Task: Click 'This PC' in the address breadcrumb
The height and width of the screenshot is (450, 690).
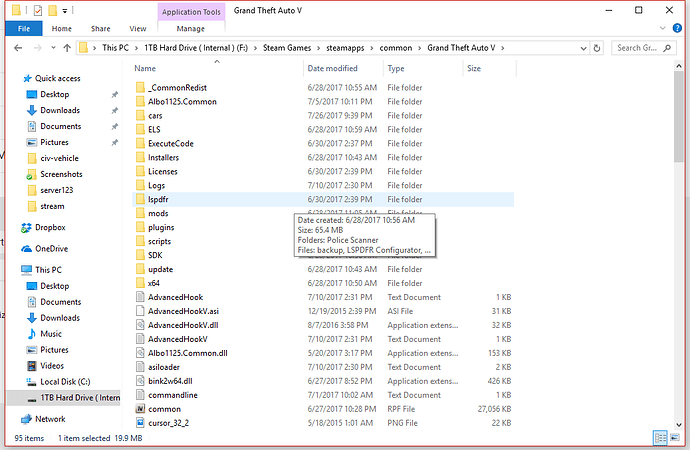Action: [115, 48]
